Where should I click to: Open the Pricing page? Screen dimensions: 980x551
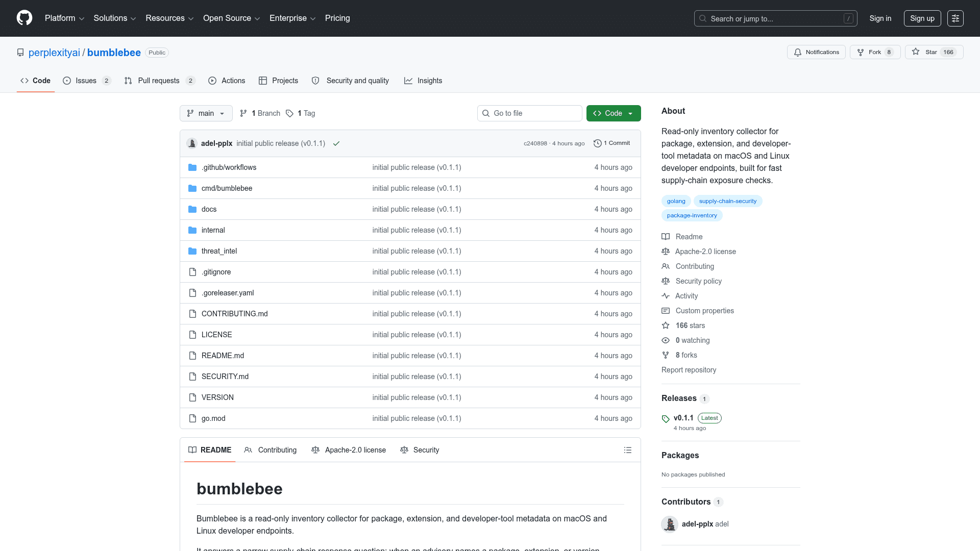[337, 18]
